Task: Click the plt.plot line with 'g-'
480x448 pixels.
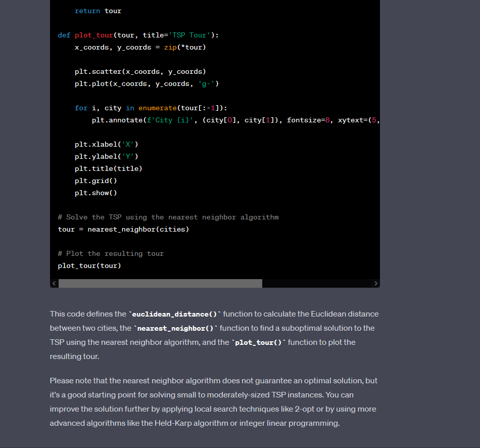Action: [x=147, y=84]
